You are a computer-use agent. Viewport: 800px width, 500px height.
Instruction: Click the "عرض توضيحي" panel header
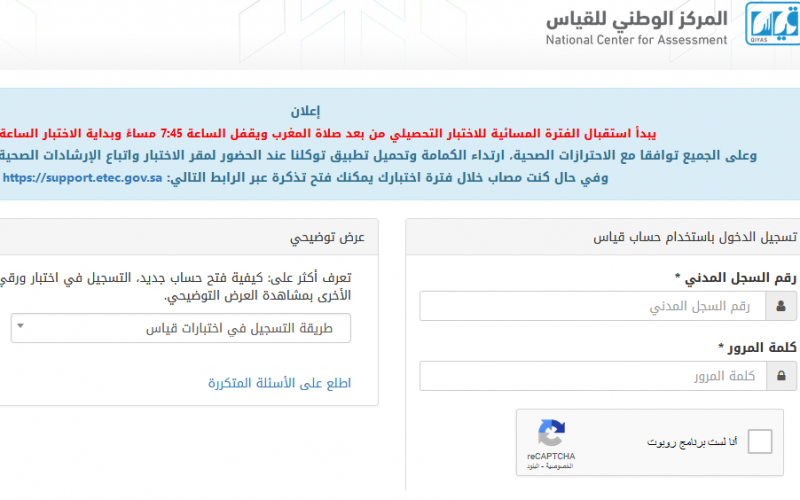(328, 237)
